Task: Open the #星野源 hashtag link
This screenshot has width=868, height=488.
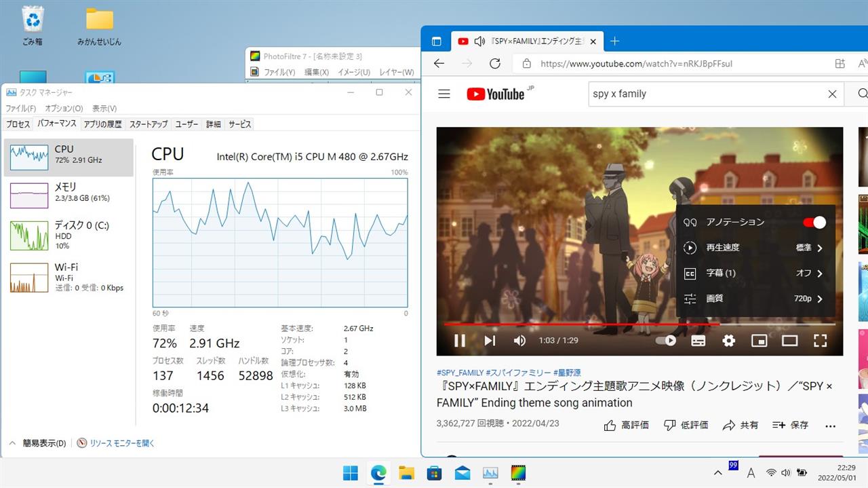Action: pyautogui.click(x=567, y=373)
